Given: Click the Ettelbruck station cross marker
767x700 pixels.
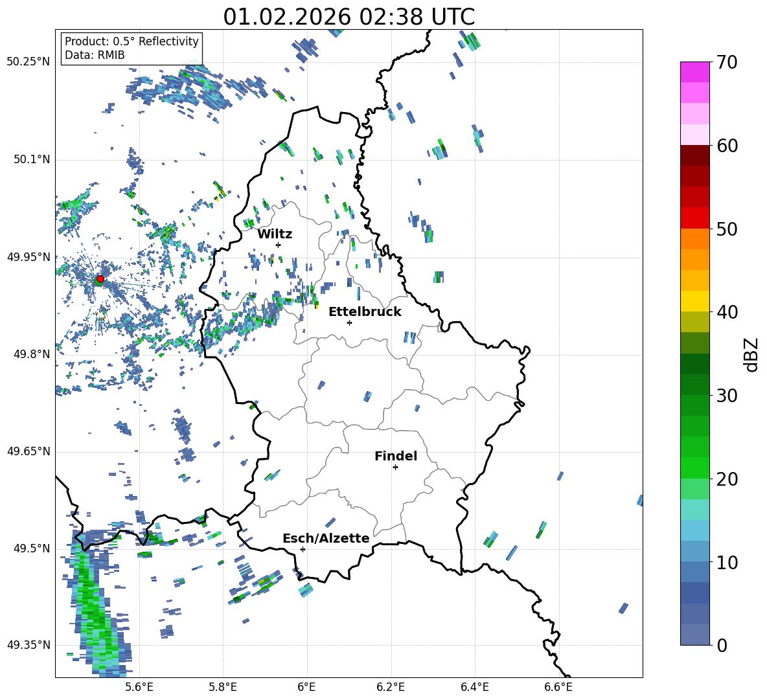Looking at the screenshot, I should click(x=349, y=322).
